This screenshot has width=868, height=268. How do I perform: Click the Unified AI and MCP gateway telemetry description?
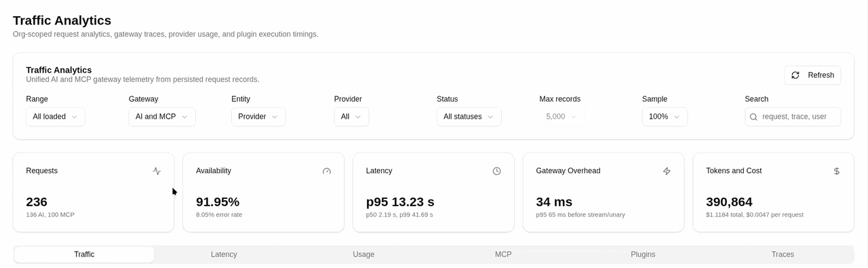(x=142, y=79)
